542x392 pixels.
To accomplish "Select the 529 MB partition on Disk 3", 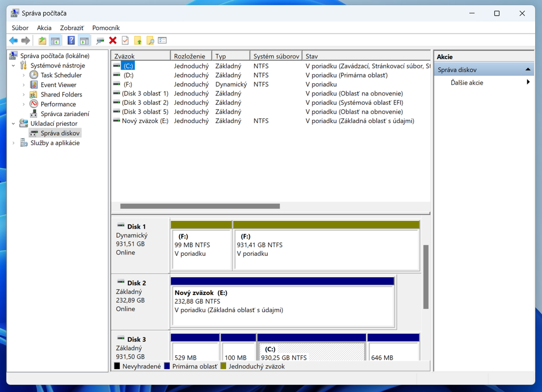I will tap(196, 347).
